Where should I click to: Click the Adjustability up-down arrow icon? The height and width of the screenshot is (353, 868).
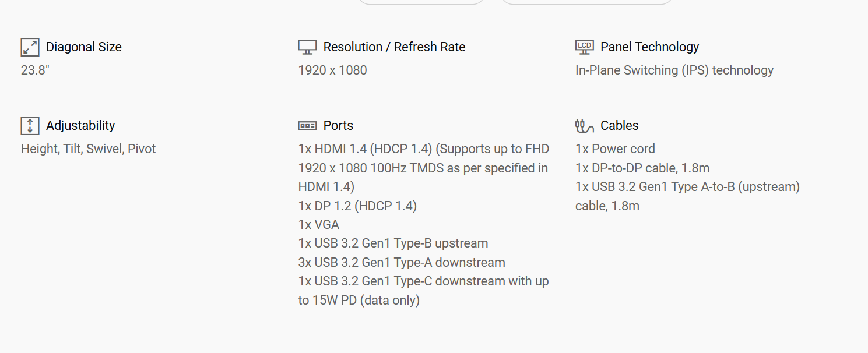point(30,126)
